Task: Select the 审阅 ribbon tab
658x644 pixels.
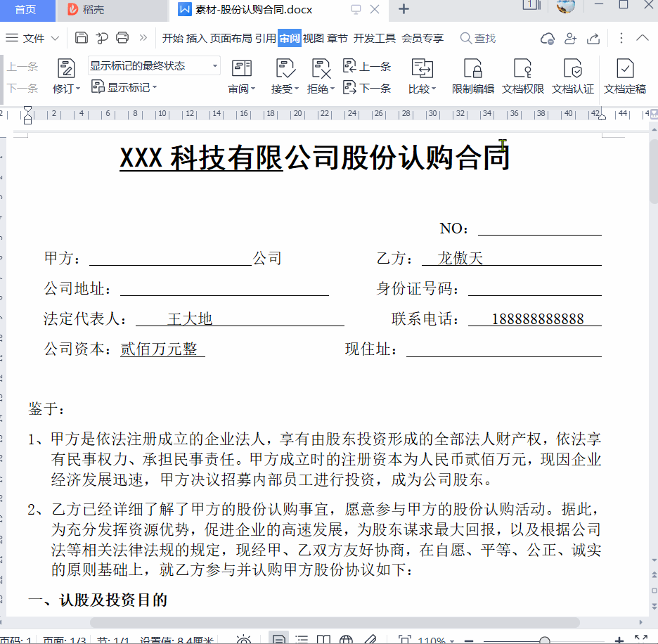Action: (289, 38)
